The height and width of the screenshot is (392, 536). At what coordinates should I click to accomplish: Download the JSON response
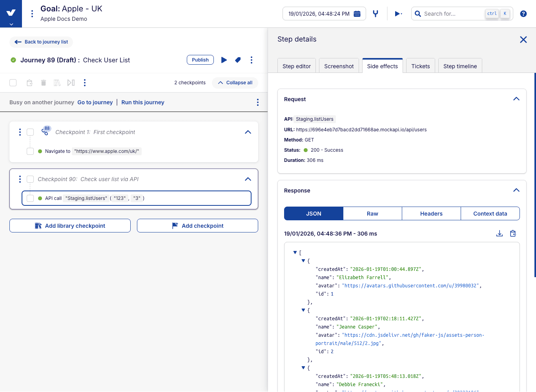(x=500, y=234)
